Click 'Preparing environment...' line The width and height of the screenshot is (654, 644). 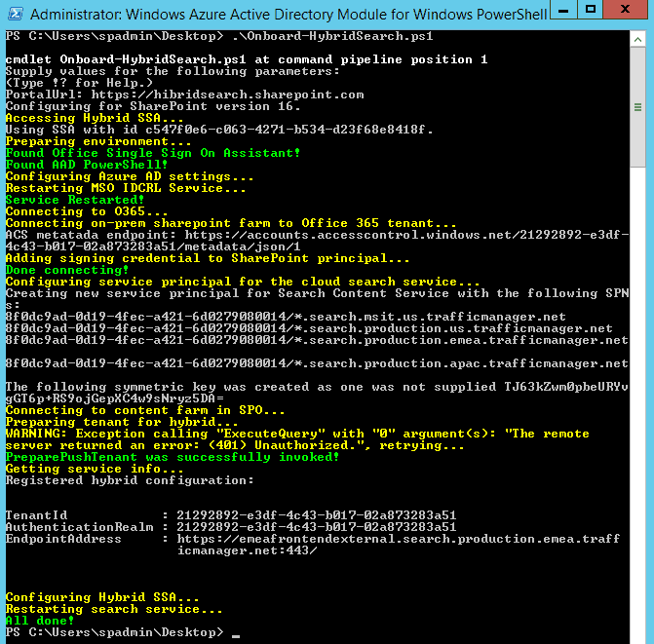[x=98, y=141]
